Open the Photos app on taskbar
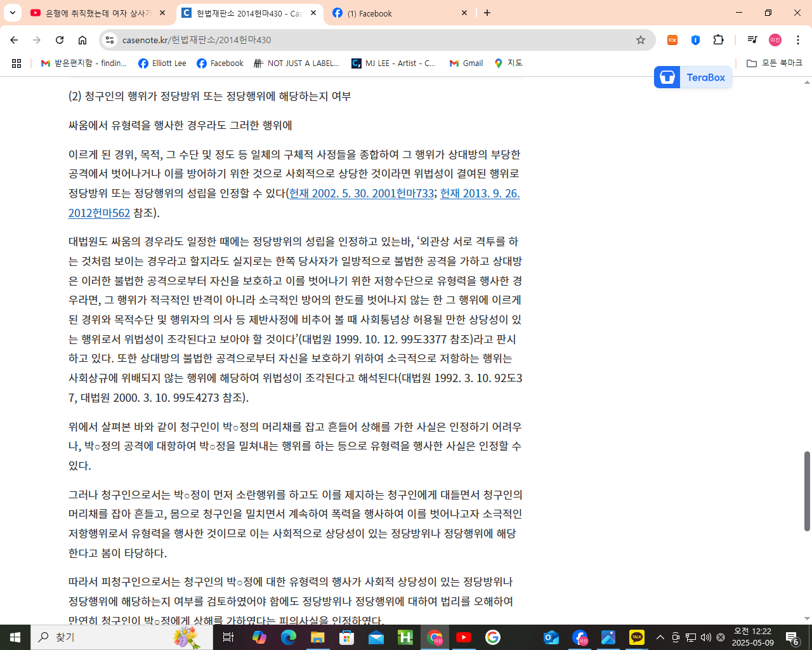Screen dimensions: 812x650 tap(608, 637)
